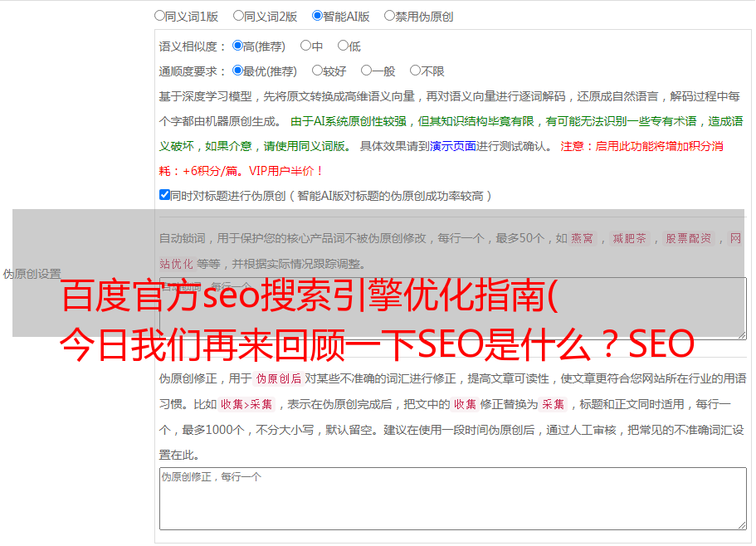
Task: Select the 同义词1版 radio option
Action: pos(159,16)
